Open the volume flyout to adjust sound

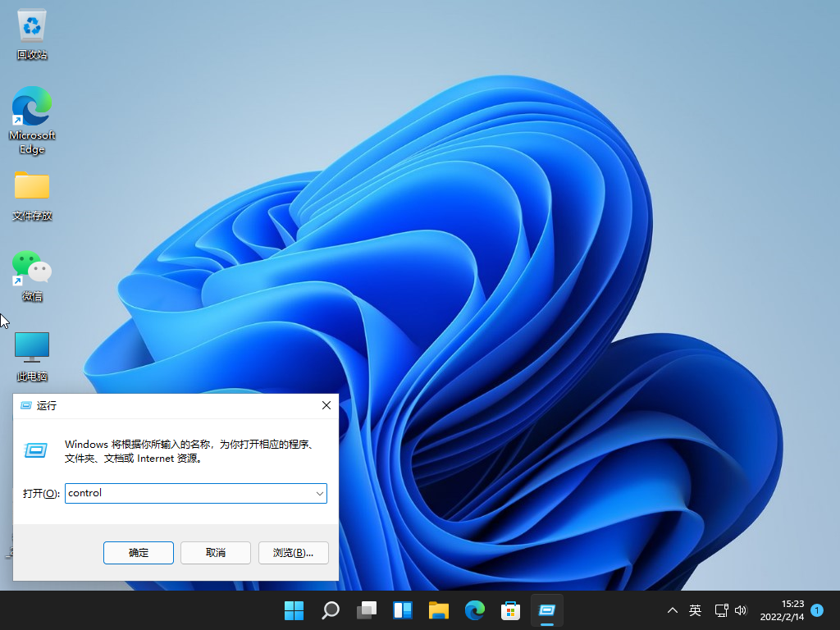[741, 610]
